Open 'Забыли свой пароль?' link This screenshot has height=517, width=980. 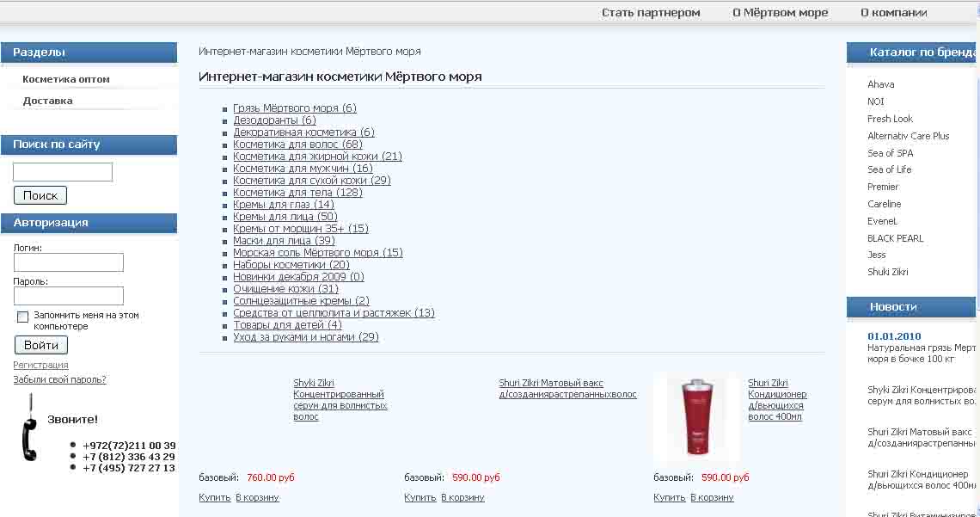(59, 379)
